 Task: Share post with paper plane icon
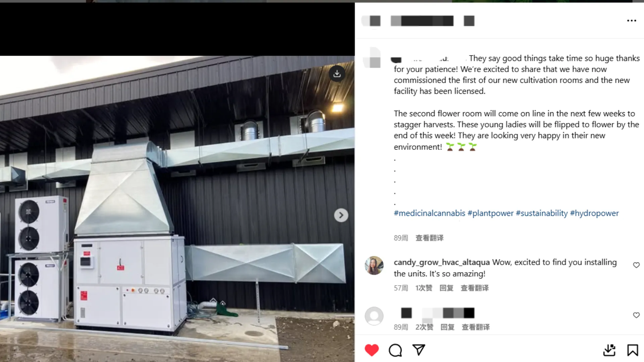pyautogui.click(x=419, y=350)
